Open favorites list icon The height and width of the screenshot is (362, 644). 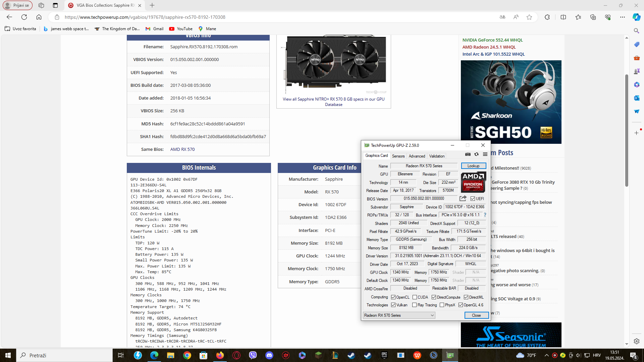click(x=578, y=17)
